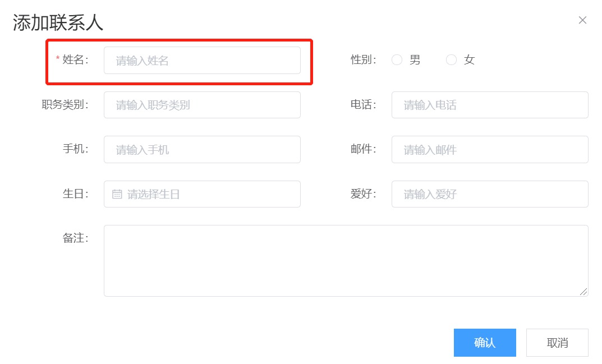Click the 生日 birthday label

click(75, 194)
